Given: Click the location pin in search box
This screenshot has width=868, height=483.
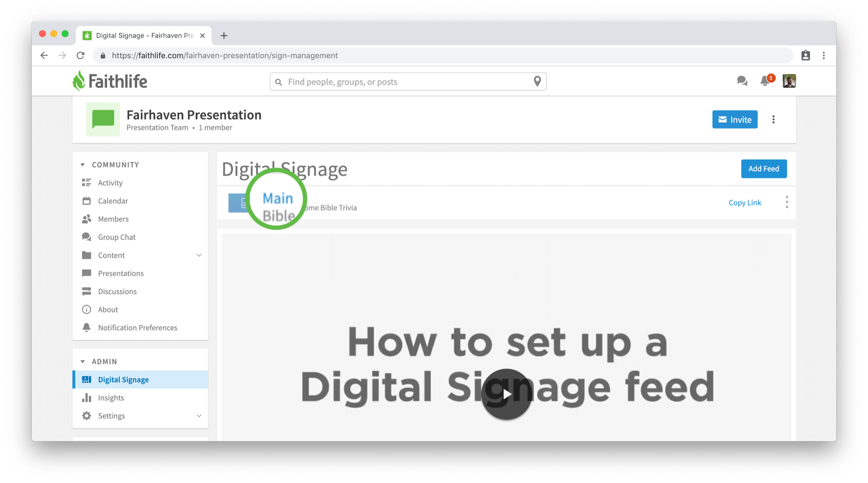Looking at the screenshot, I should [x=537, y=82].
